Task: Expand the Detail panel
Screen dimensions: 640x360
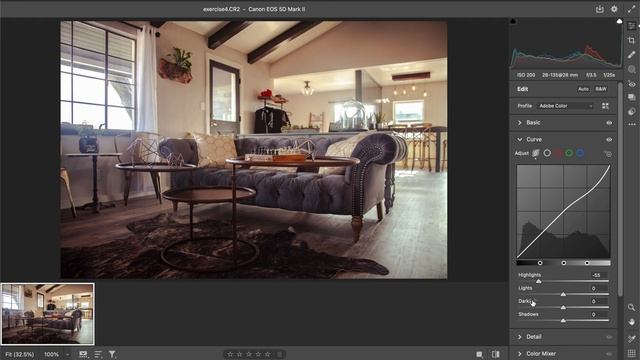Action: coord(520,337)
